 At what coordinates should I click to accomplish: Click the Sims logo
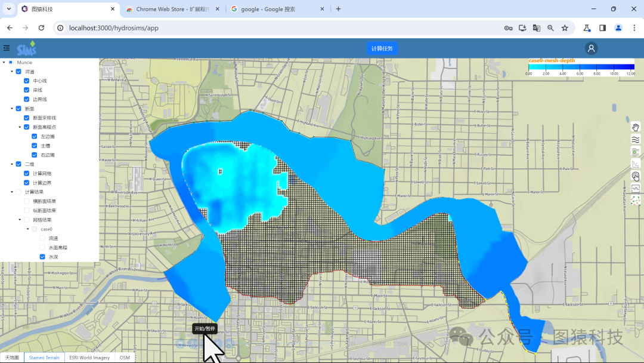click(27, 48)
